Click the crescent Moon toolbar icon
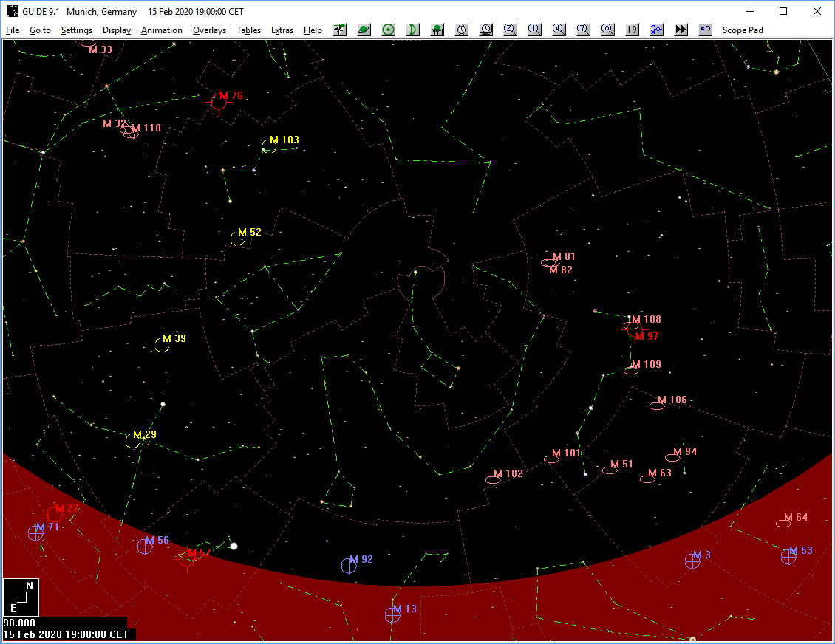 413,30
